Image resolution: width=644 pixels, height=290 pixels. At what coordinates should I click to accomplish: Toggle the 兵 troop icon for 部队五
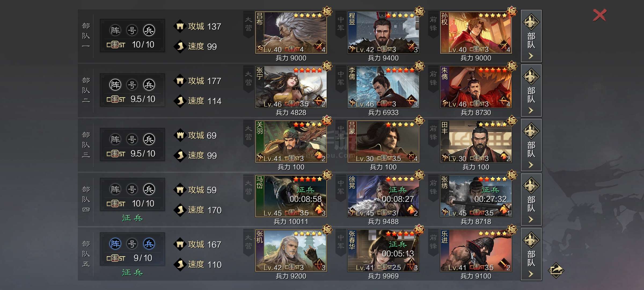(149, 244)
